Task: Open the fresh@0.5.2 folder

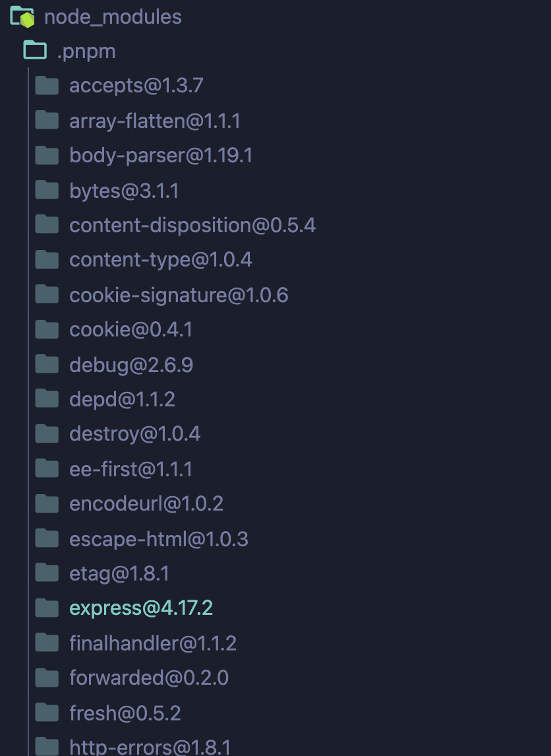Action: click(125, 712)
